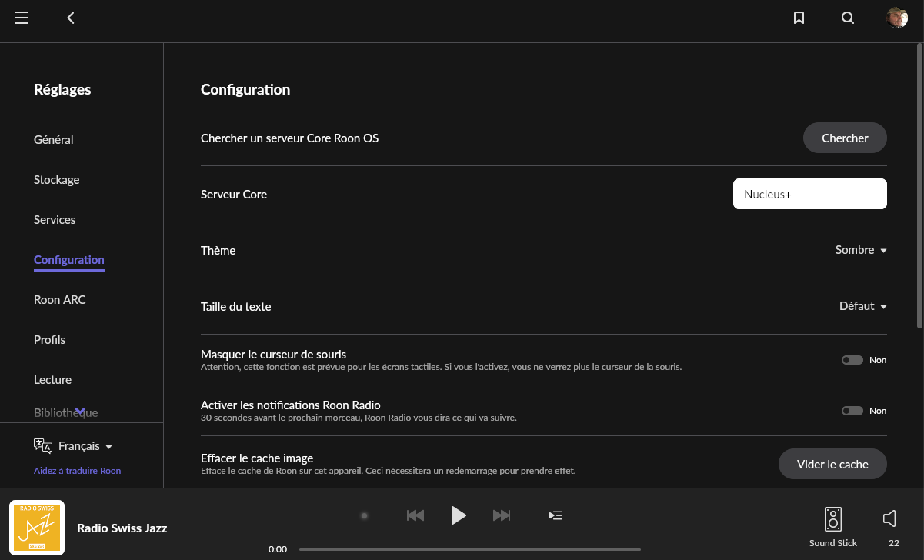Open search with the magnifier icon
This screenshot has width=924, height=560.
(848, 18)
